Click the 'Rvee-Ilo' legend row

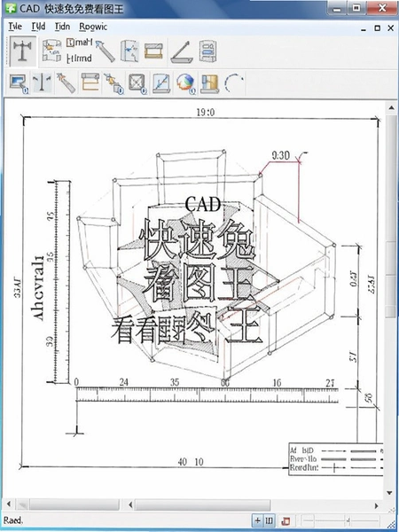337,459
